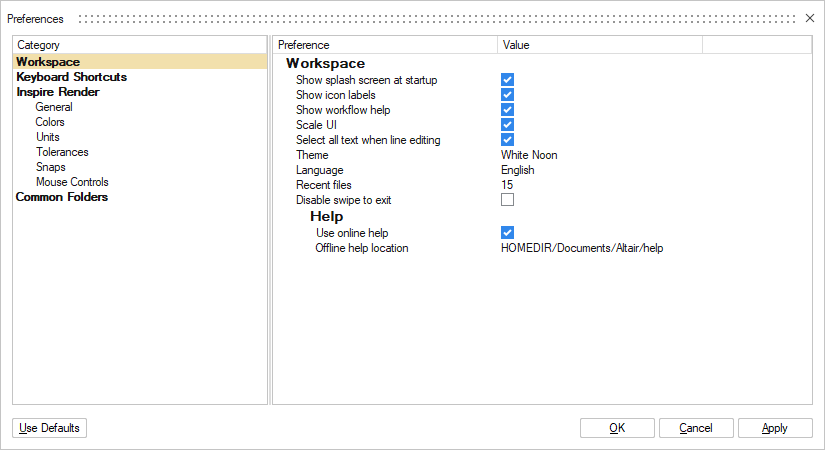Screen dimensions: 825x450
Task: Toggle Select all text when line editing
Action: (x=507, y=140)
